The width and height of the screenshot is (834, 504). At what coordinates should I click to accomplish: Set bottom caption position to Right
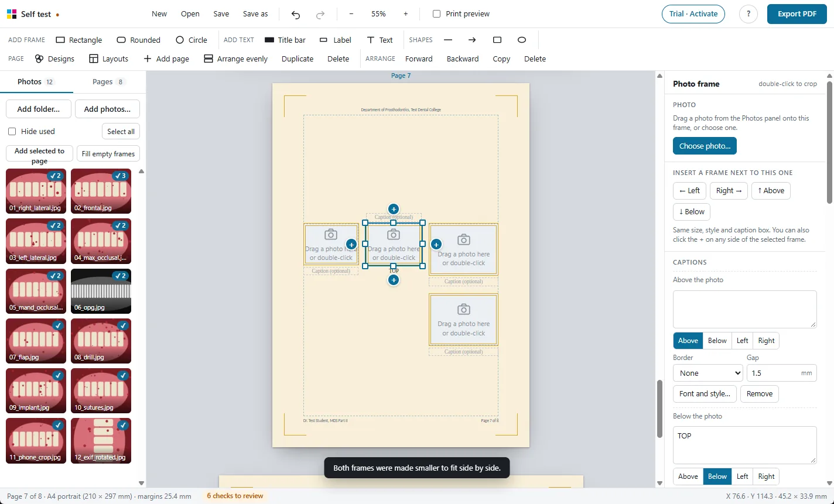[766, 476]
